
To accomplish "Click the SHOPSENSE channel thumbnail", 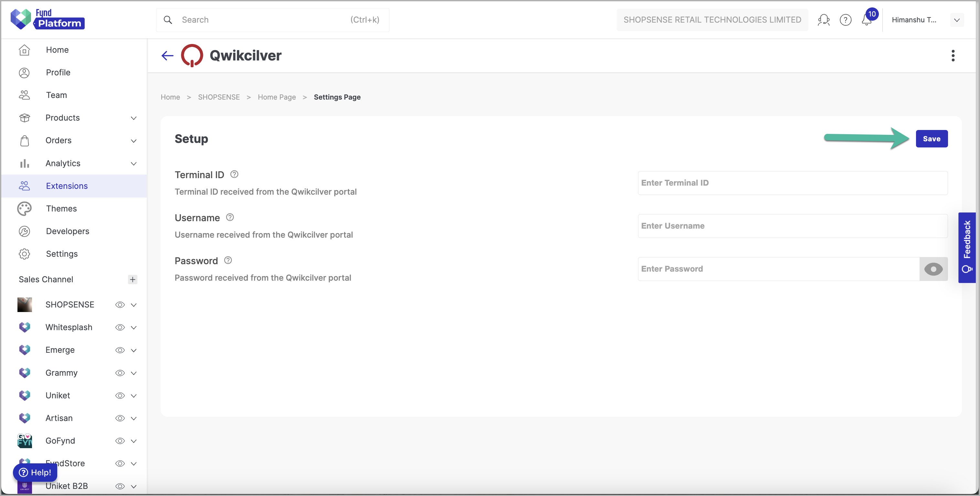I will click(25, 305).
